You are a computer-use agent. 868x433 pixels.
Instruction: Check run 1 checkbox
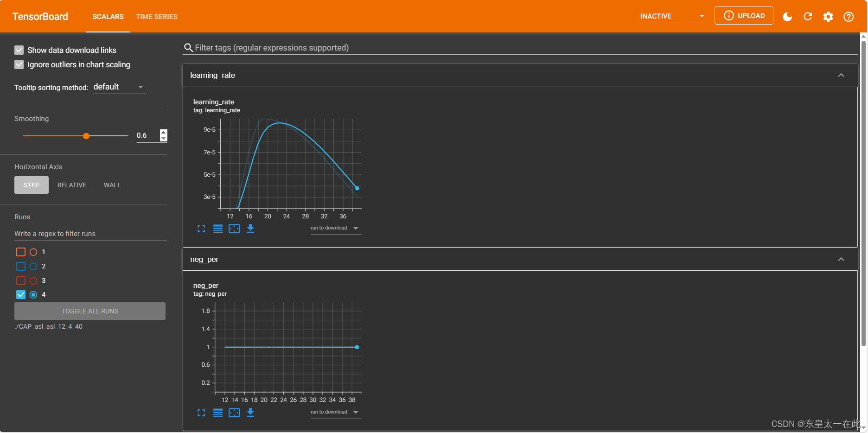21,252
